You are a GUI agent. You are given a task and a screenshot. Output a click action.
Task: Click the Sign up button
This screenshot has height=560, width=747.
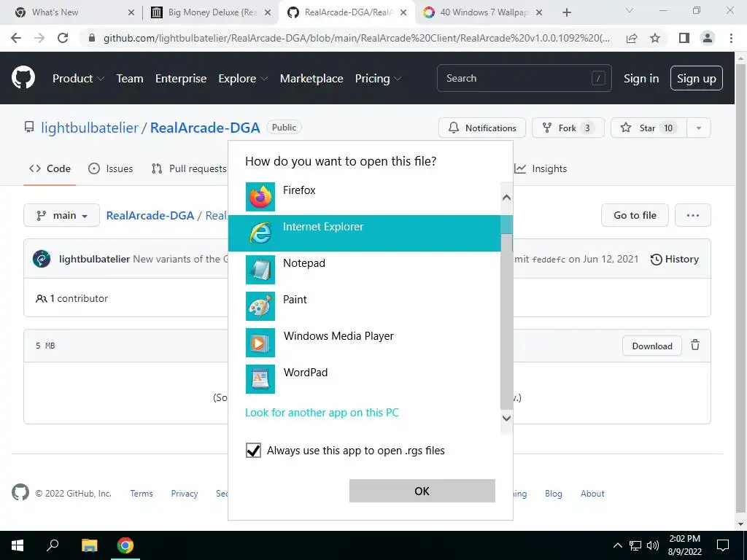pos(697,78)
